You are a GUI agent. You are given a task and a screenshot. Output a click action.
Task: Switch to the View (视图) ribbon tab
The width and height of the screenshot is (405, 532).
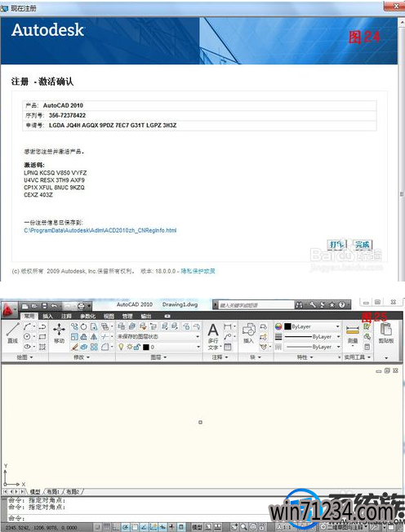[x=109, y=316]
